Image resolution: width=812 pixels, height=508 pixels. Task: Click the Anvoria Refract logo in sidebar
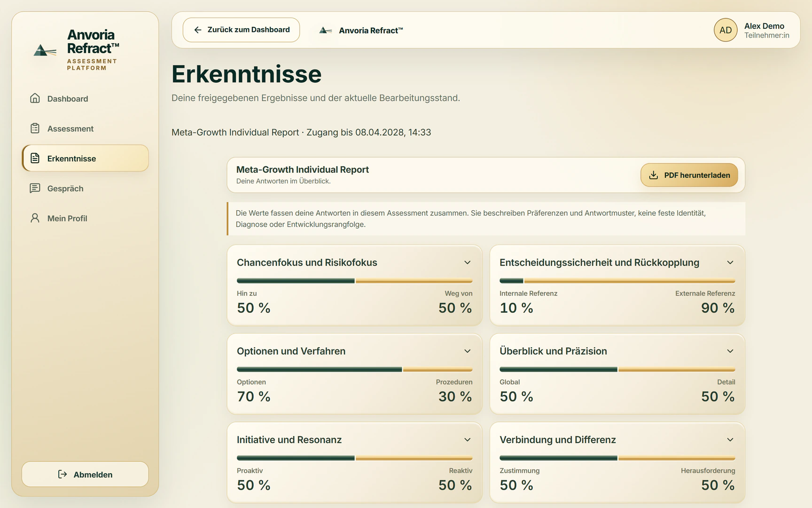pyautogui.click(x=45, y=50)
